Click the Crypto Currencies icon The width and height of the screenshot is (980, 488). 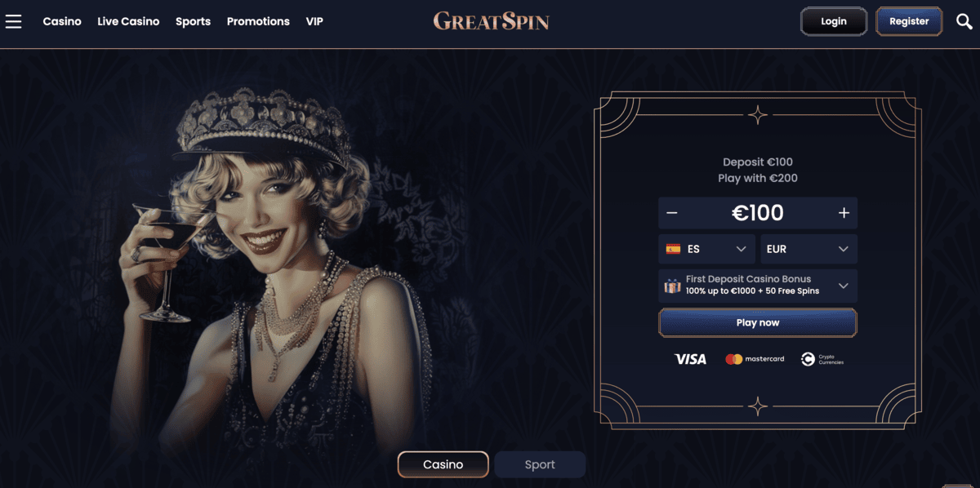pos(822,359)
